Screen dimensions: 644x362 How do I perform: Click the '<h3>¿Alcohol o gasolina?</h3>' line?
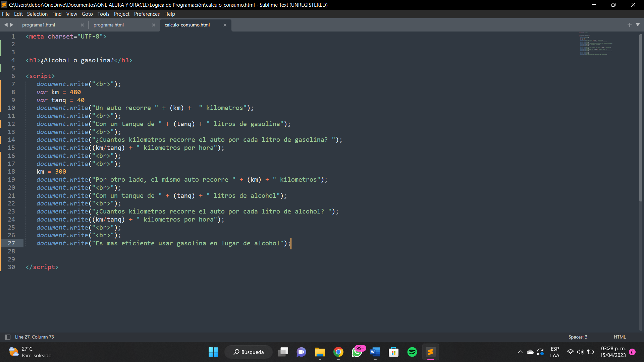79,60
